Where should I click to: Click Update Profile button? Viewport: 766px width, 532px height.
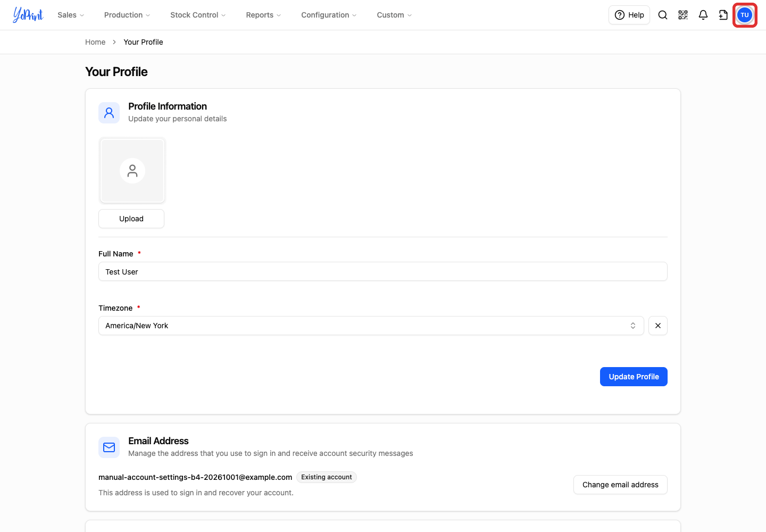click(x=634, y=377)
